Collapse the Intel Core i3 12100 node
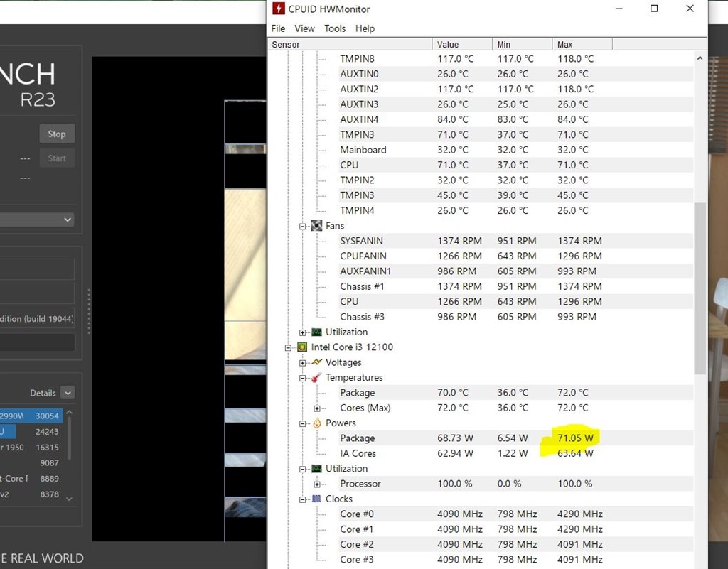728x569 pixels. (x=289, y=348)
